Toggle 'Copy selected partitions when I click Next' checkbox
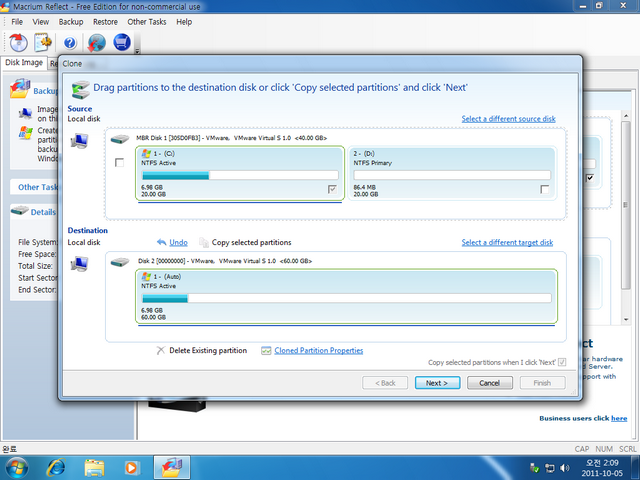This screenshot has width=640, height=480. 562,362
